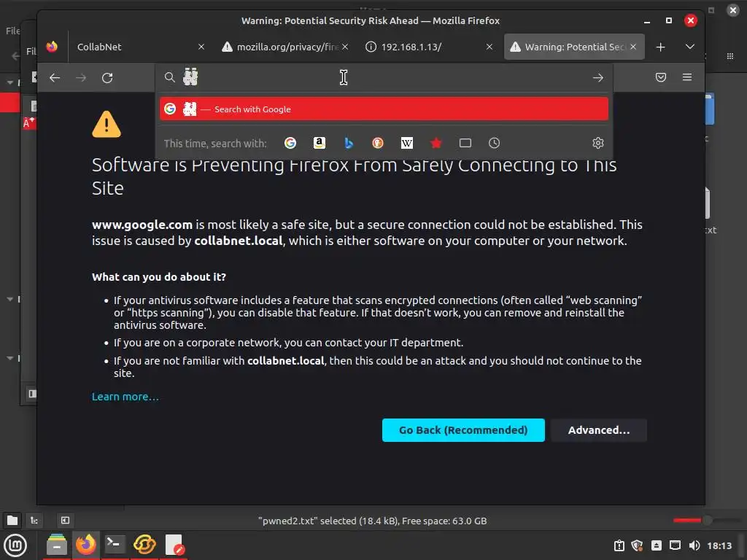Viewport: 747px width, 560px height.
Task: Search this time with Bing icon
Action: pos(349,143)
